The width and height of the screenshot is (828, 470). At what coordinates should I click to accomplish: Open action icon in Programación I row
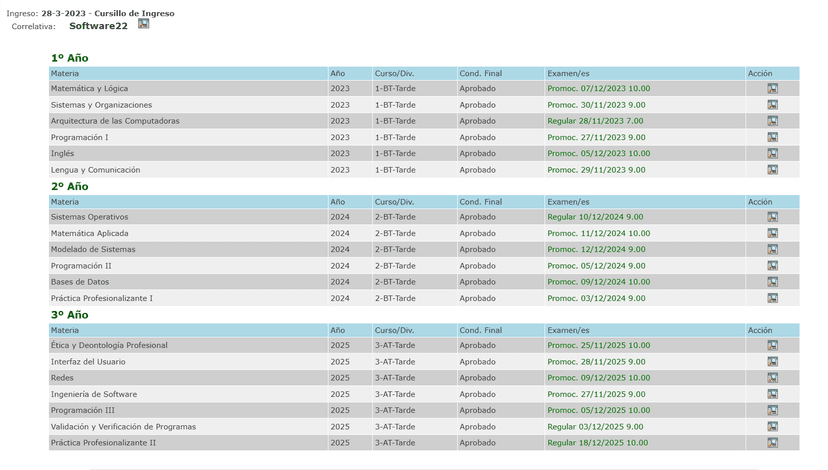tap(772, 138)
